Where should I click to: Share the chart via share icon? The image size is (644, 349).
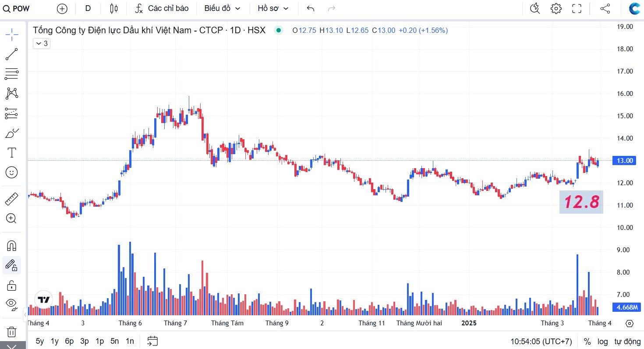(605, 8)
